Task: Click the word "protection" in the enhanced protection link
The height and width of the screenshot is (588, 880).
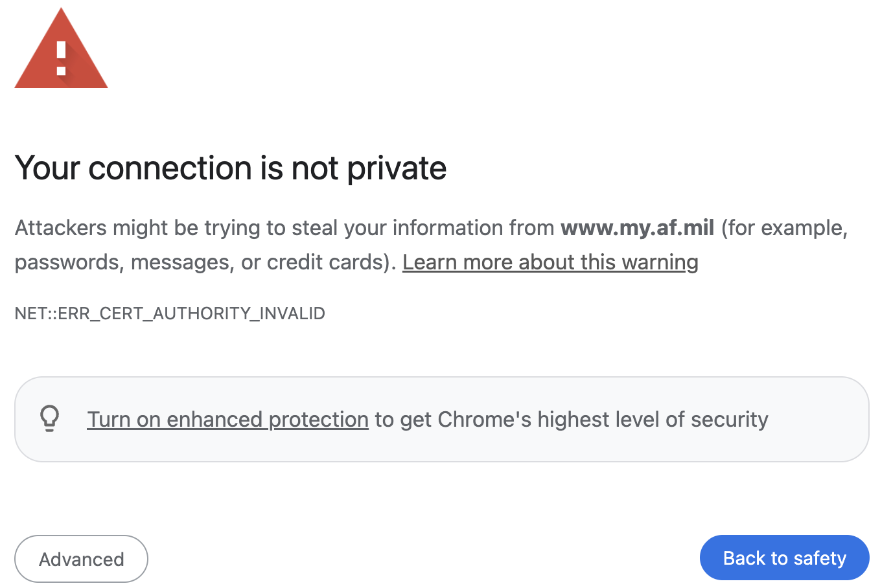Action: [x=318, y=420]
